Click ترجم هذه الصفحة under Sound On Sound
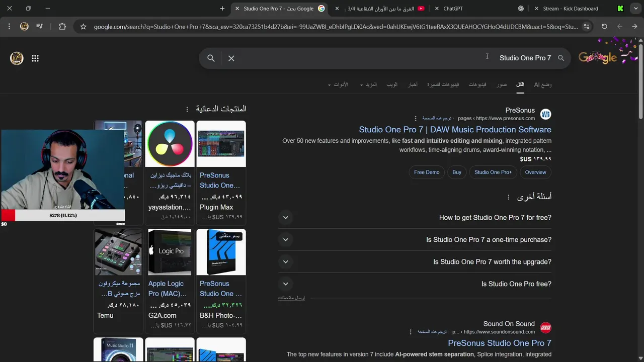644x362 pixels. click(x=432, y=332)
